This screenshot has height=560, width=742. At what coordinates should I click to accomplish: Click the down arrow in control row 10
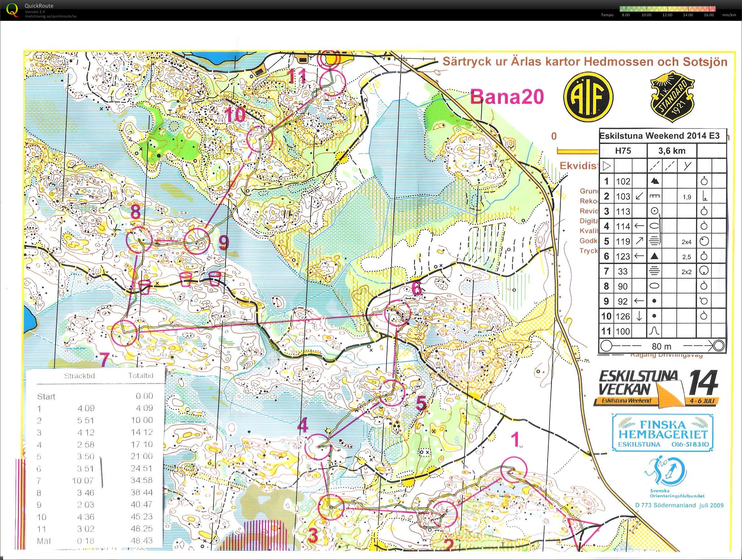click(639, 316)
